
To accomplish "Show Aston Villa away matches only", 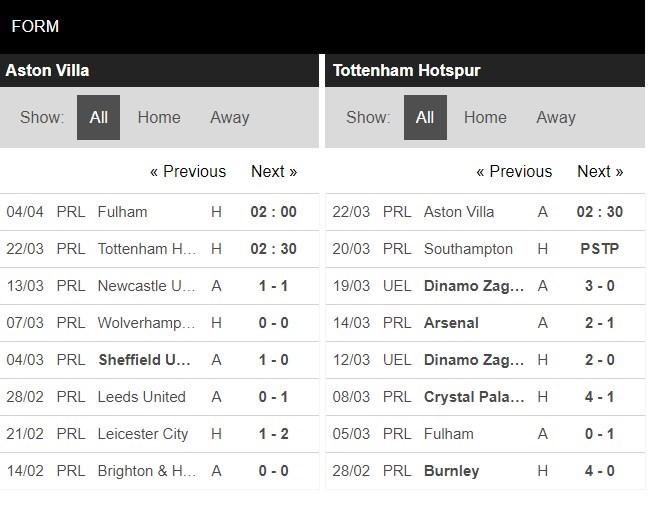I will point(229,117).
